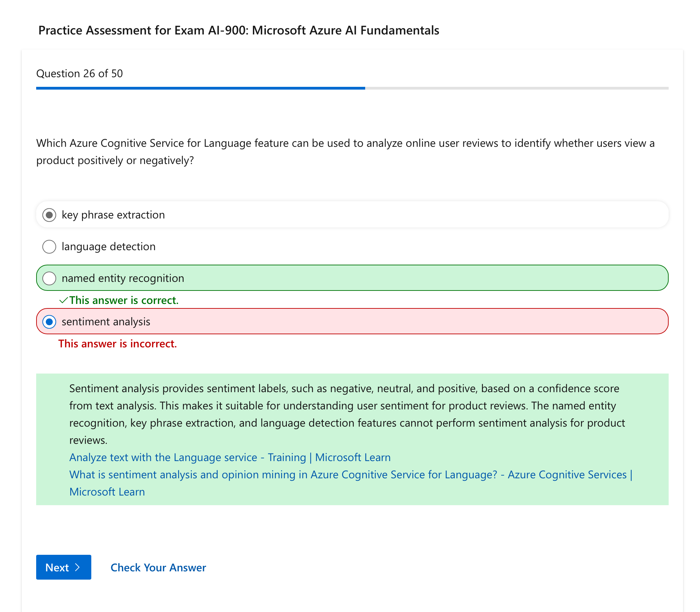Image resolution: width=700 pixels, height=612 pixels.
Task: Open the Analyze text with the Language service link
Action: 230,457
